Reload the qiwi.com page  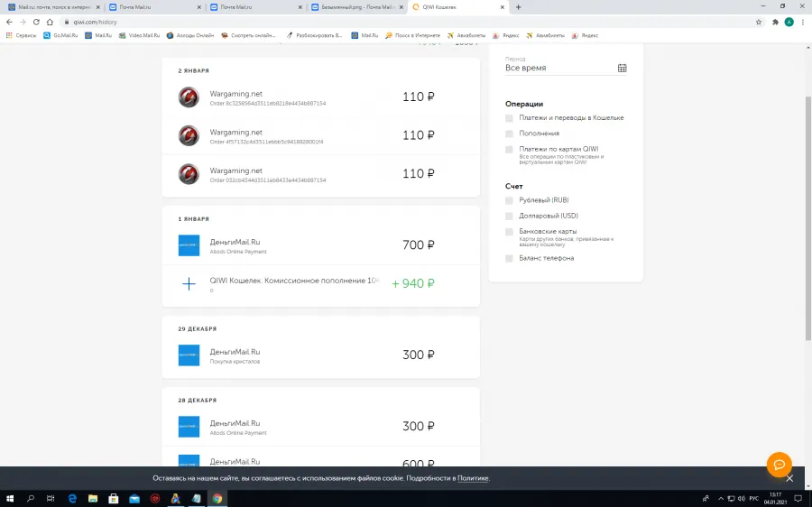click(x=36, y=22)
